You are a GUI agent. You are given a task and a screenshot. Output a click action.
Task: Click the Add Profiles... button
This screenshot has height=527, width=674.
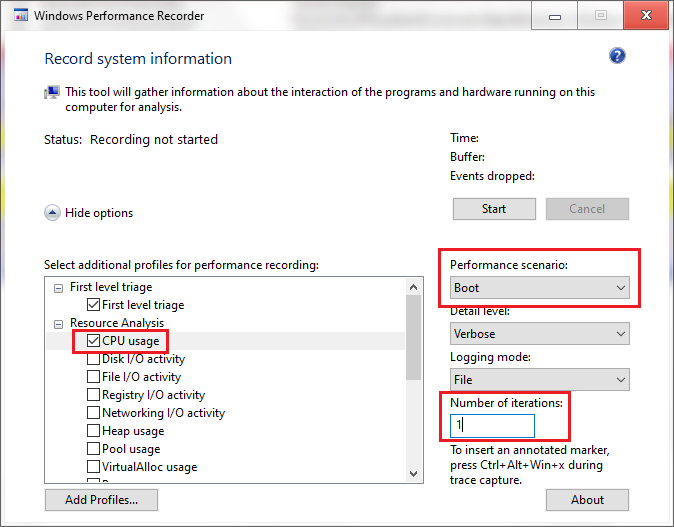(x=101, y=500)
